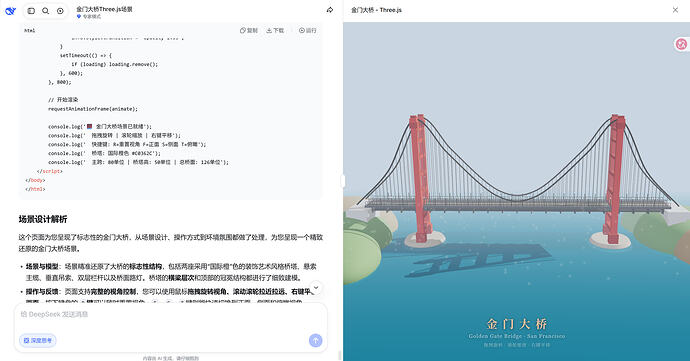Click the 金门大桥 title in the 3D scene
This screenshot has width=690, height=361.
(x=517, y=324)
